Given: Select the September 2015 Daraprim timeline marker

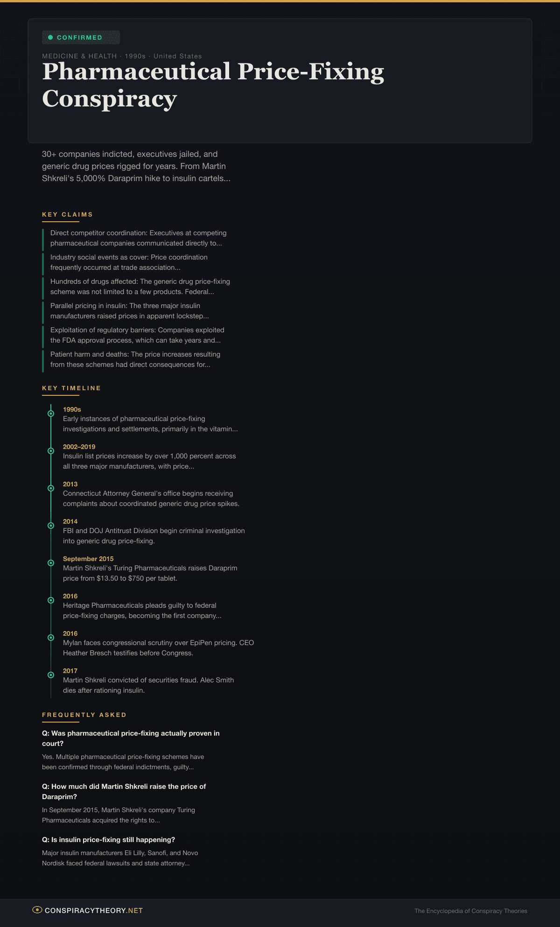Looking at the screenshot, I should [51, 563].
